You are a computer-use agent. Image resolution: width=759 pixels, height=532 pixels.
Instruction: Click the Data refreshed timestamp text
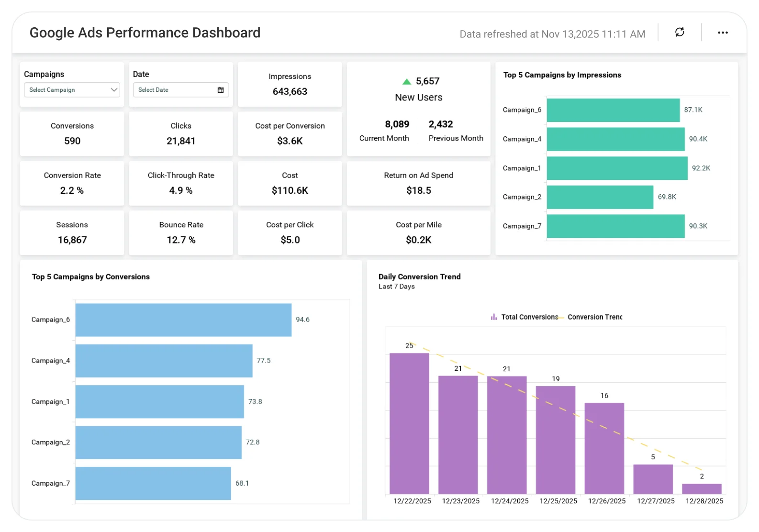(553, 34)
